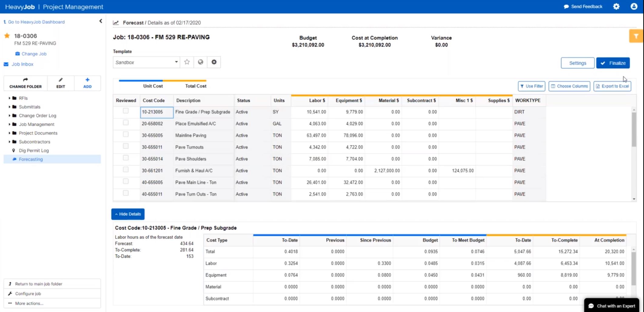Screen dimensions: 644x312
Task: Click the cost table vertical scrollbar thumb
Action: pos(634,129)
